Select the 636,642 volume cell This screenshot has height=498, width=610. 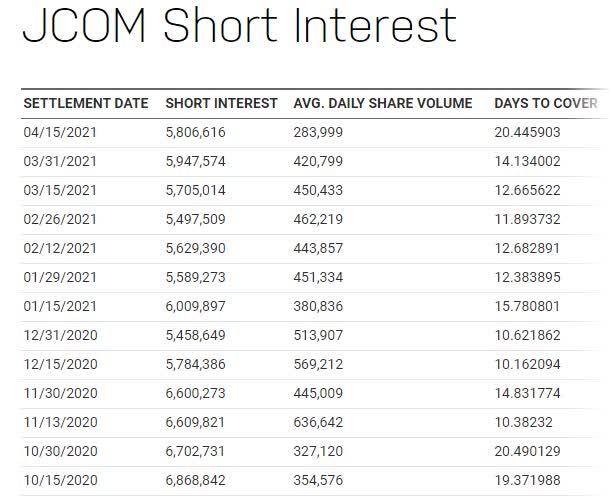click(318, 422)
